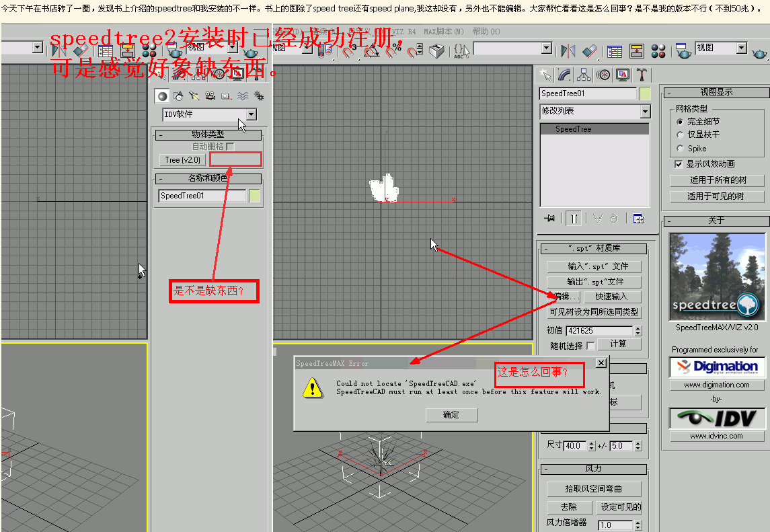Open www.digimation.com link button
The height and width of the screenshot is (532, 770).
click(717, 385)
